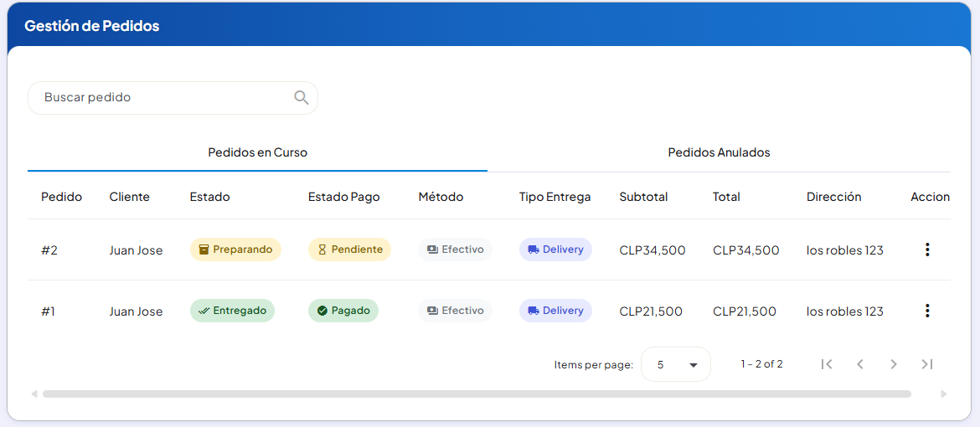Open actions menu for order #2

[927, 250]
